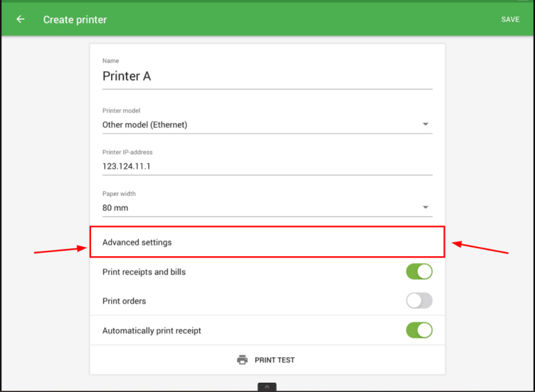The height and width of the screenshot is (392, 535).
Task: Click the 'Printer model' field caption
Action: pos(121,110)
